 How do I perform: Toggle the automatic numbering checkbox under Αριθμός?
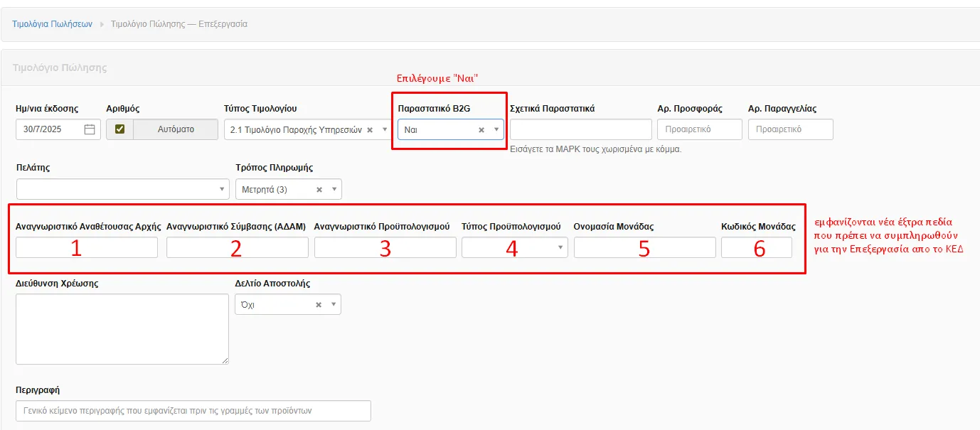pyautogui.click(x=119, y=129)
